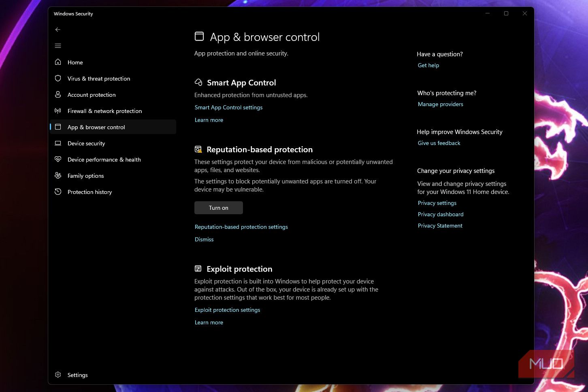Open Protection history page
The height and width of the screenshot is (392, 588).
[x=113, y=192]
